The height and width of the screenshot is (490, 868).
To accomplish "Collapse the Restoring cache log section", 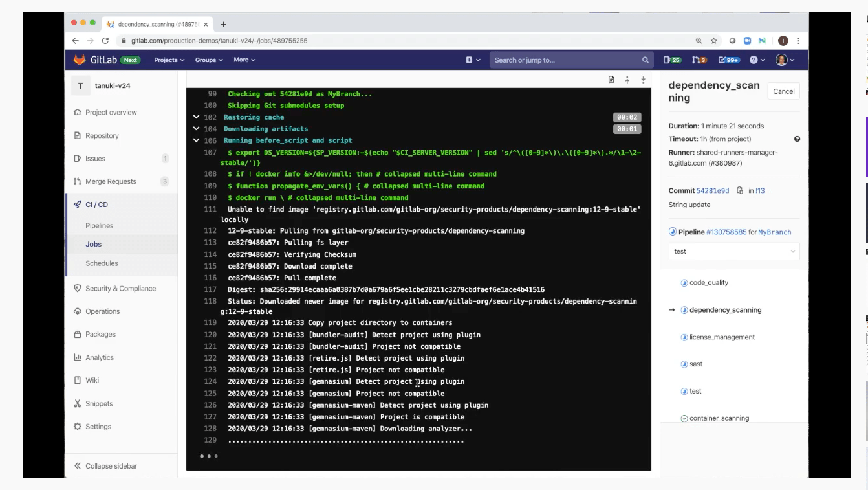I will [196, 117].
